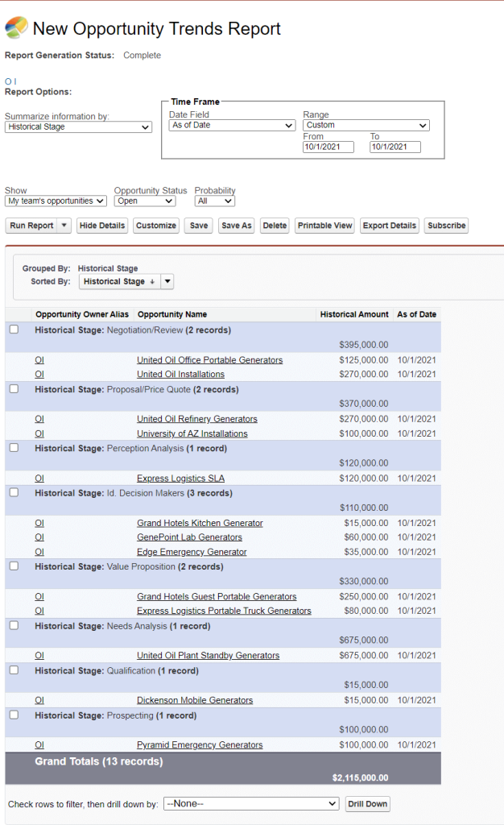Open the Summarize information by dropdown
Screen dimensions: 504x825
[78, 127]
